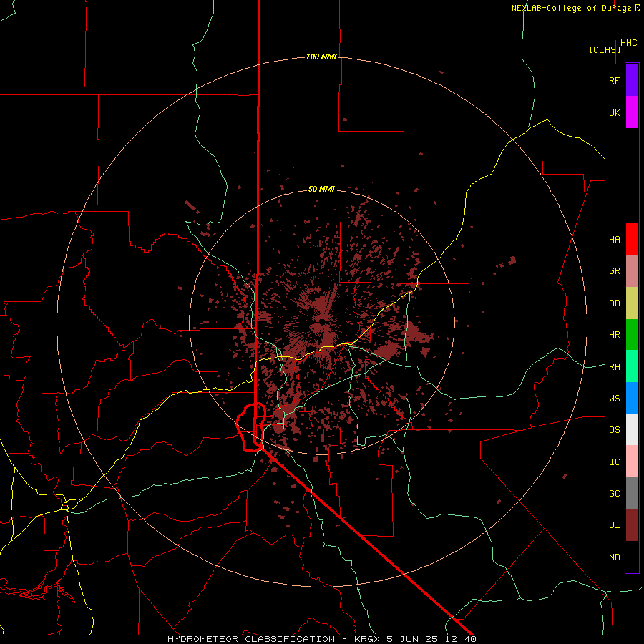Click the ND black legend color
Image resolution: width=644 pixels, height=644 pixels.
coord(632,557)
